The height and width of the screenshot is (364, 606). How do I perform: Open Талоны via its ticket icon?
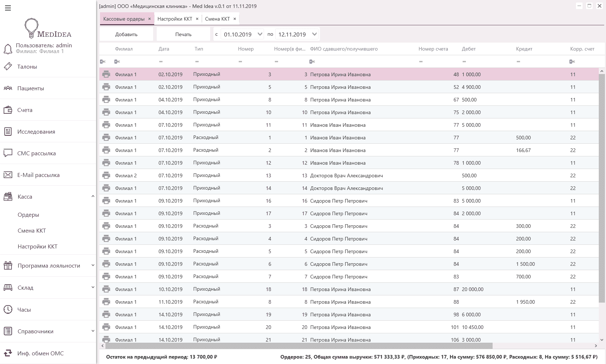click(x=8, y=66)
